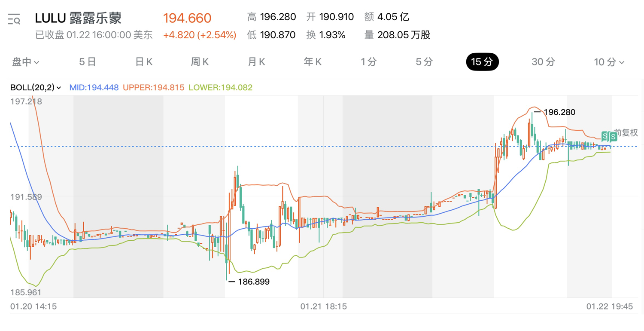Click the turnover amount 4.05亿
This screenshot has width=644, height=331.
pos(393,17)
